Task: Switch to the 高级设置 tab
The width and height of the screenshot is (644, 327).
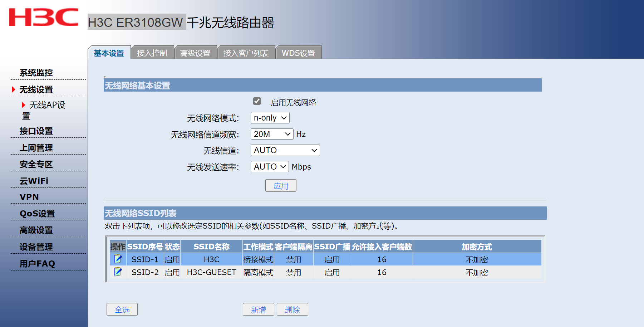Action: [196, 53]
